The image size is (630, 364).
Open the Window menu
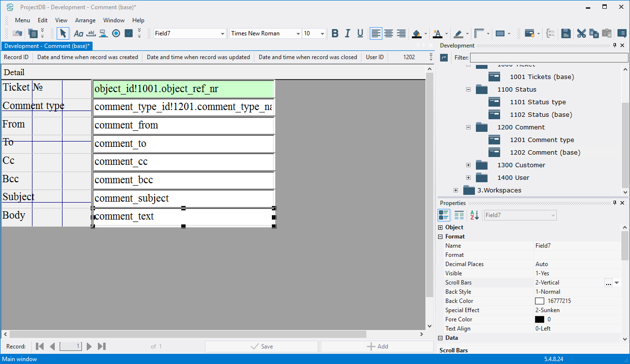click(x=114, y=20)
